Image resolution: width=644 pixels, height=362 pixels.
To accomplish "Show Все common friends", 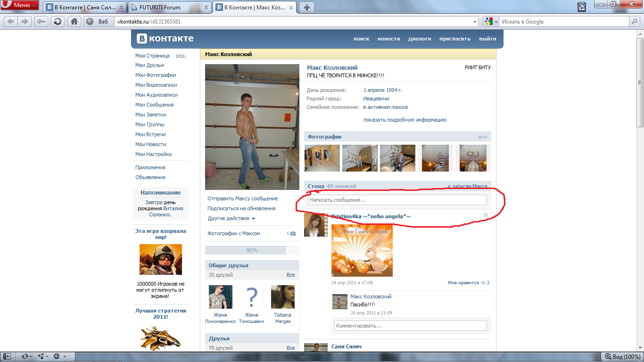I will (x=290, y=275).
